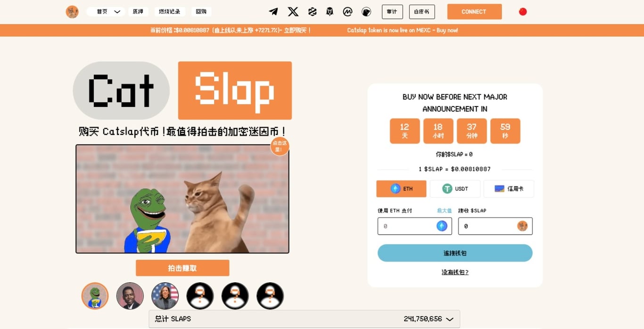Open the 质押 staking menu item
The width and height of the screenshot is (644, 329).
pyautogui.click(x=138, y=12)
